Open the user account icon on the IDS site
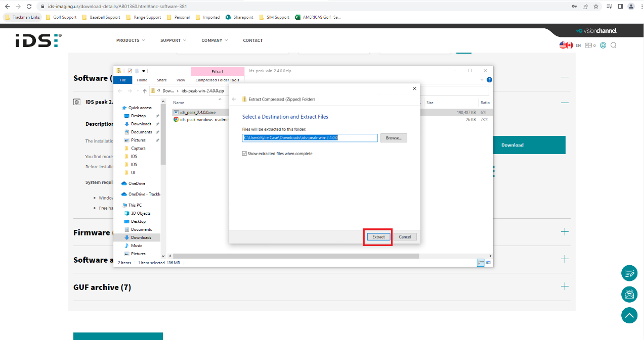 (x=603, y=45)
